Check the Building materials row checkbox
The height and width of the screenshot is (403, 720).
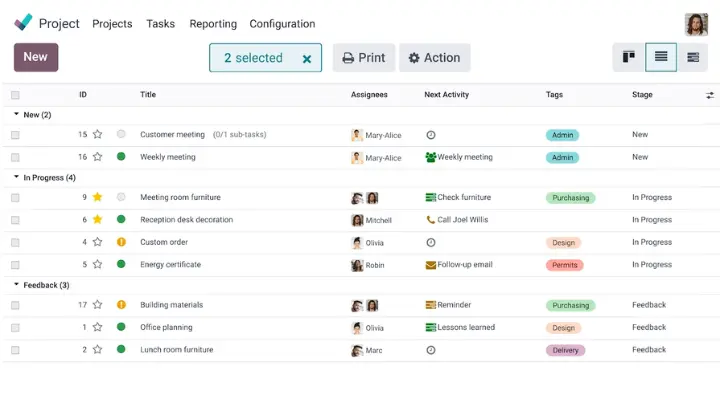[x=15, y=305]
